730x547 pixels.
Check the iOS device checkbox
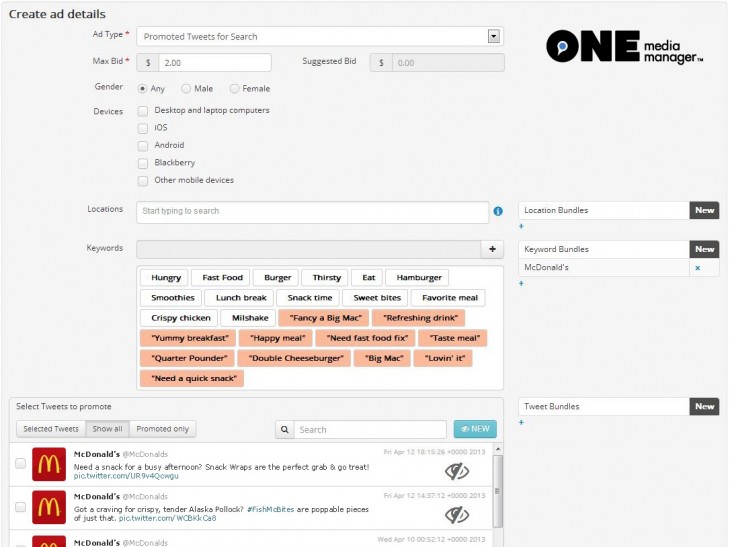click(x=143, y=128)
